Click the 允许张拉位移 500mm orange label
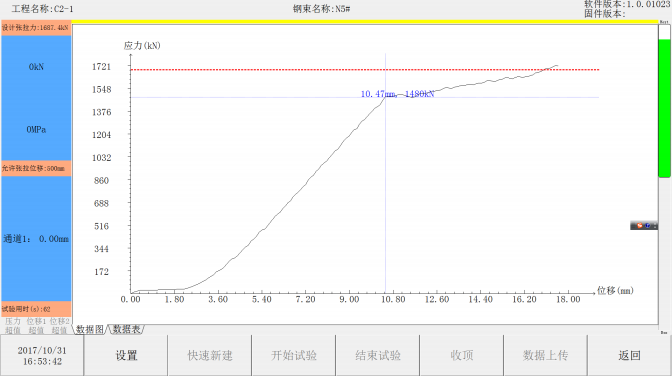Viewport: 672px width, 376px height. click(36, 168)
